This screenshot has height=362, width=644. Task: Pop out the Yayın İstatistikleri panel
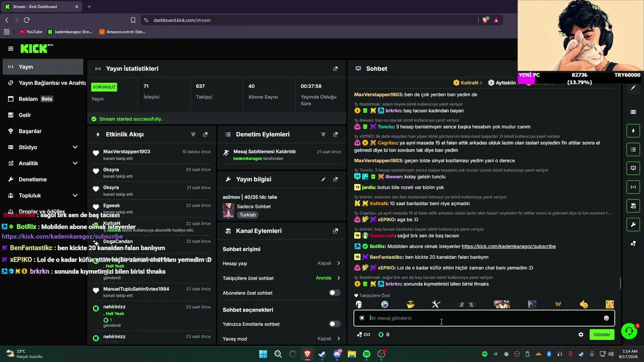336,69
